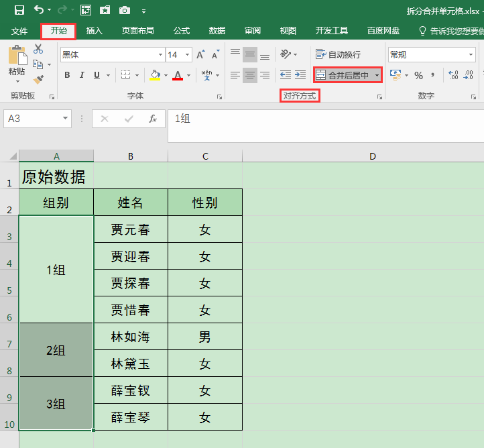Screen dimensions: 484x448
Task: Click the Insert Function fx icon
Action: coord(153,119)
